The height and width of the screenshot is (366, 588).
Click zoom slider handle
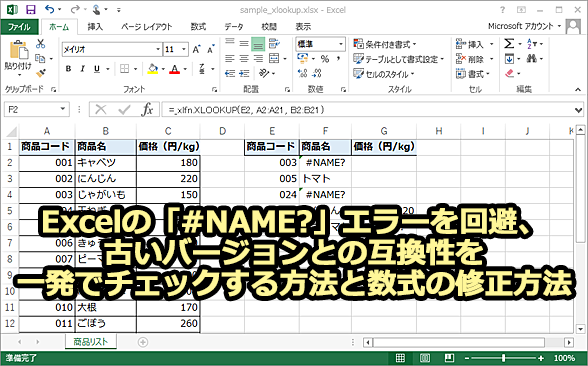coord(504,358)
